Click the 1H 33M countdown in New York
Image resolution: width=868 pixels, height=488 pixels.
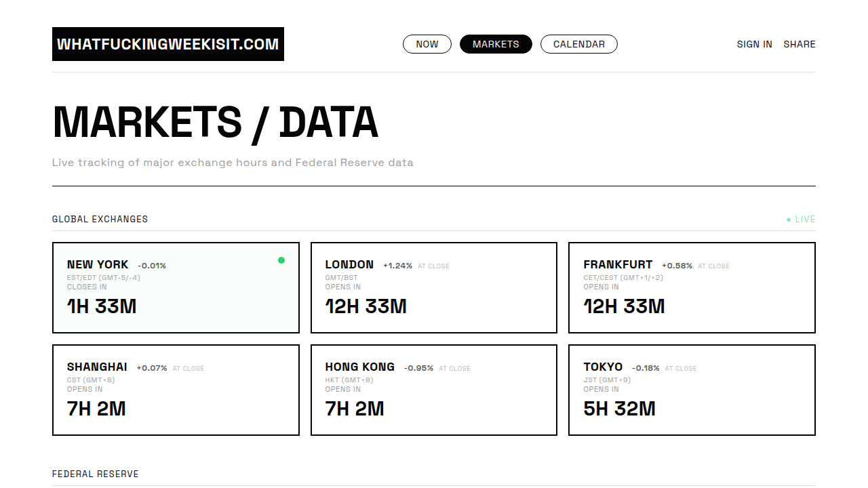coord(102,306)
